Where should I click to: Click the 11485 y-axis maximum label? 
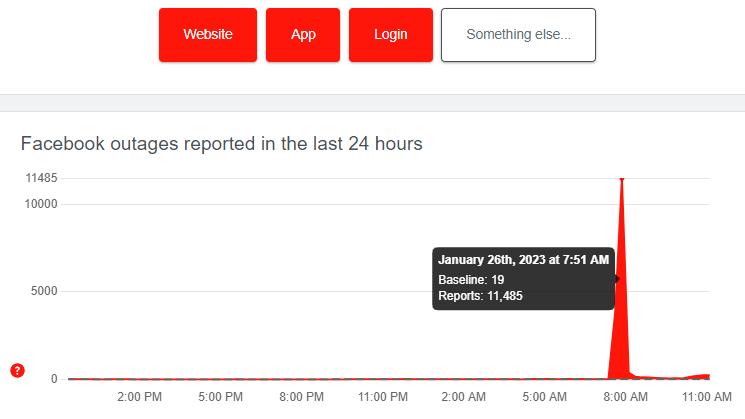(40, 178)
